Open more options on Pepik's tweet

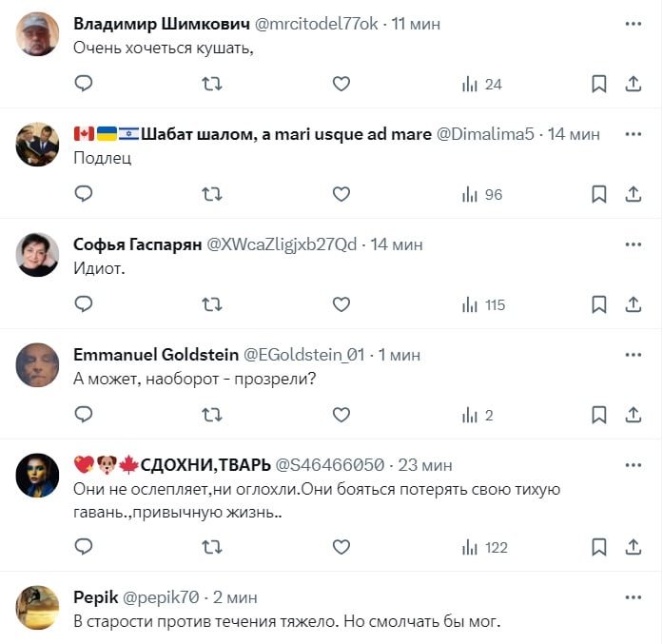click(634, 596)
